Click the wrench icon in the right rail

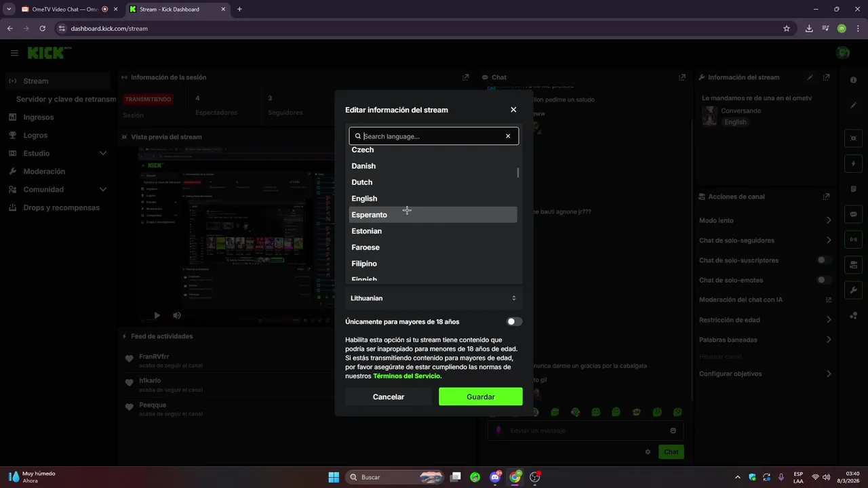853,290
